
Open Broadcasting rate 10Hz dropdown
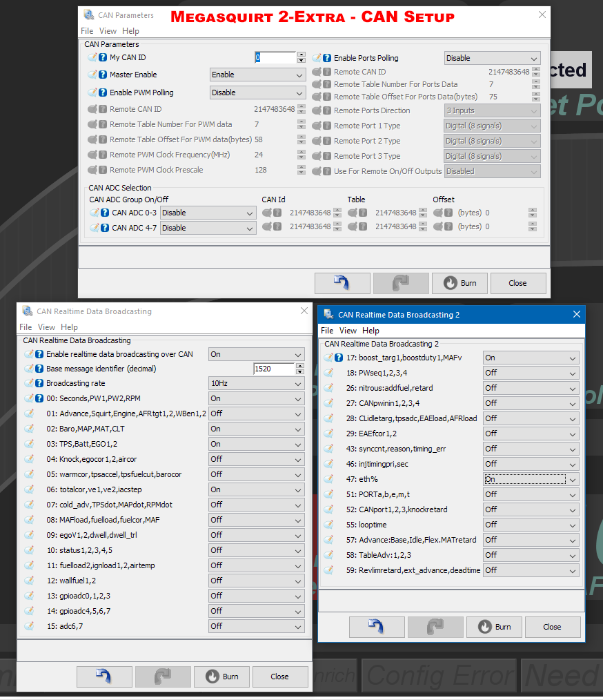[257, 384]
